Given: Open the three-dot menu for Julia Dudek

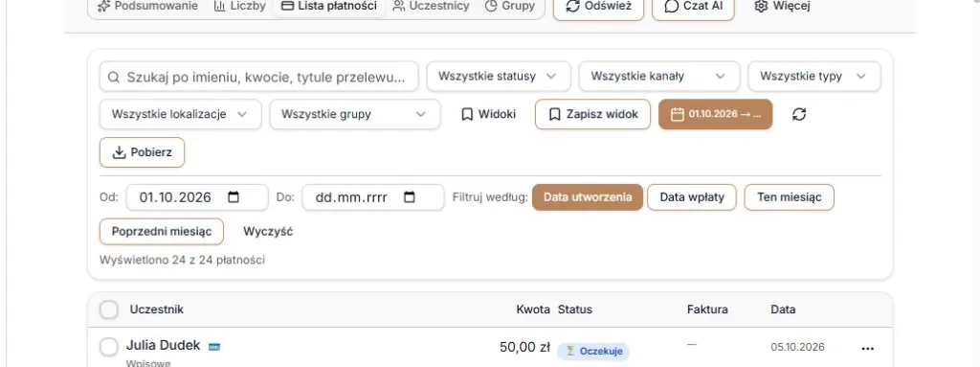Looking at the screenshot, I should 867,349.
